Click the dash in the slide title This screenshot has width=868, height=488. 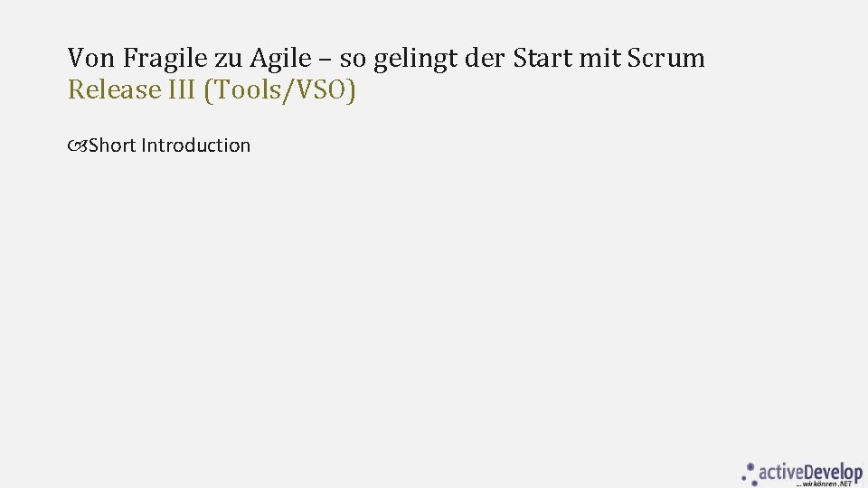coord(325,61)
